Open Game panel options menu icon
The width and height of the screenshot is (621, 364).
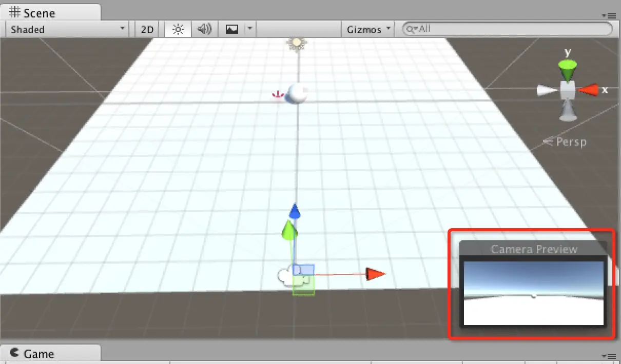click(608, 356)
